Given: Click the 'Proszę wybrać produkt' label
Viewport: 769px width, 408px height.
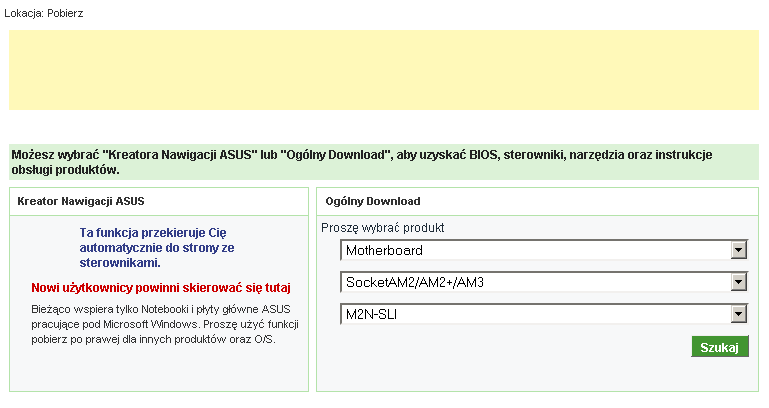Looking at the screenshot, I should 383,228.
